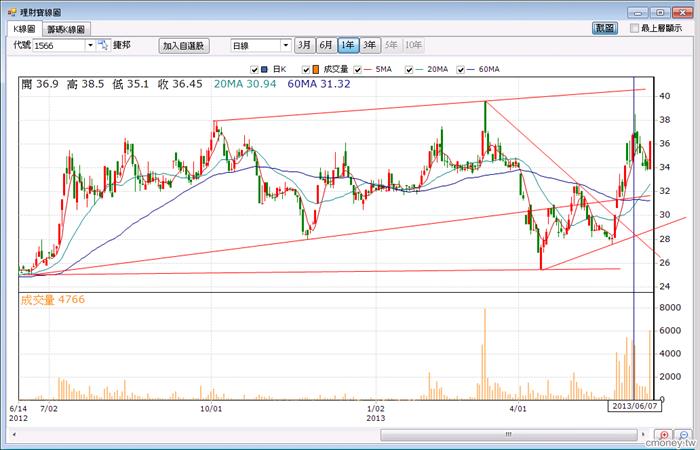
Task: Click the stock search icon beside code field
Action: [x=104, y=45]
